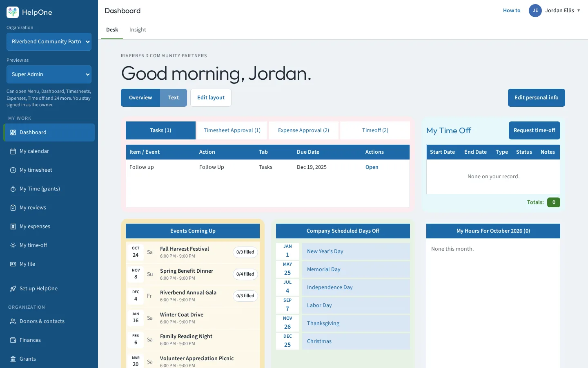Click the Christmas holiday row
Viewport: 588px width, 368px height.
[343, 341]
